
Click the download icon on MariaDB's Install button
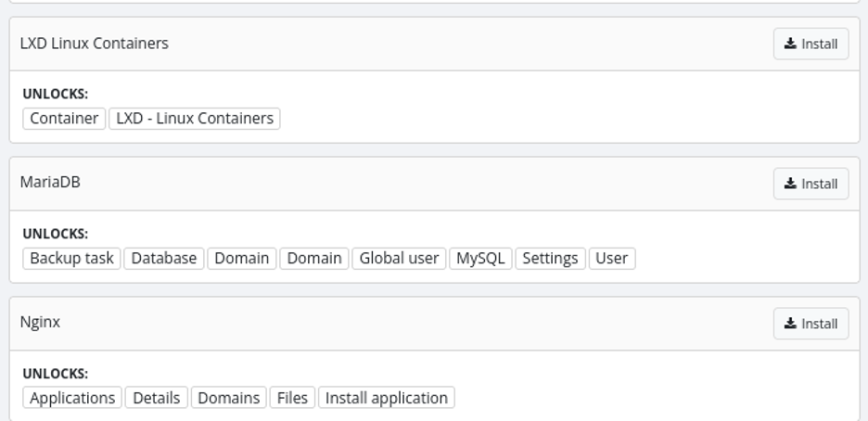pos(790,183)
